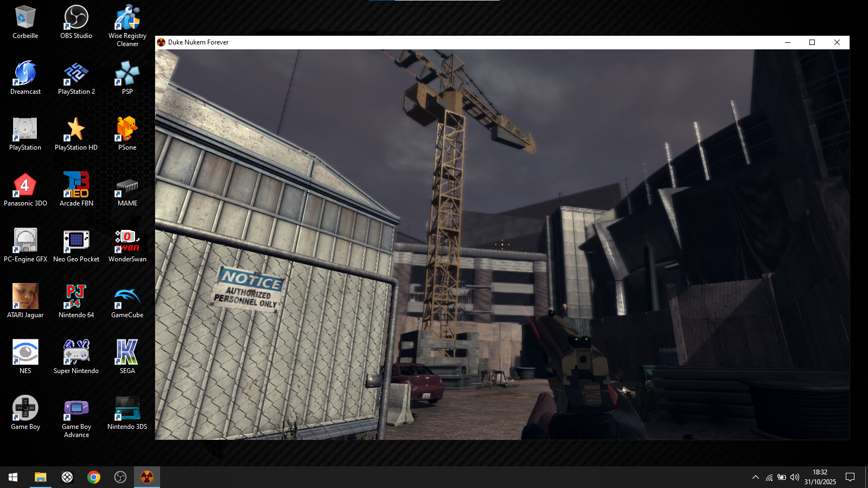The image size is (868, 488).
Task: Select the Nintendo 64 shortcut icon
Action: pyautogui.click(x=76, y=297)
